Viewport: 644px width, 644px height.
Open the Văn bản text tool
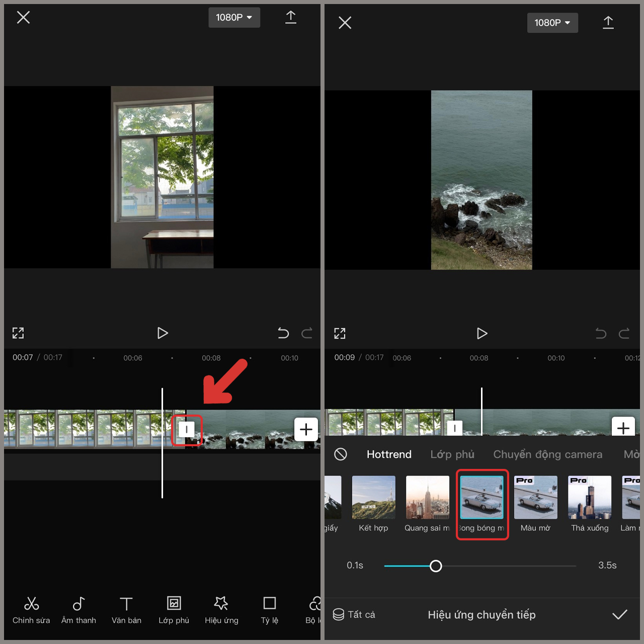point(126,610)
